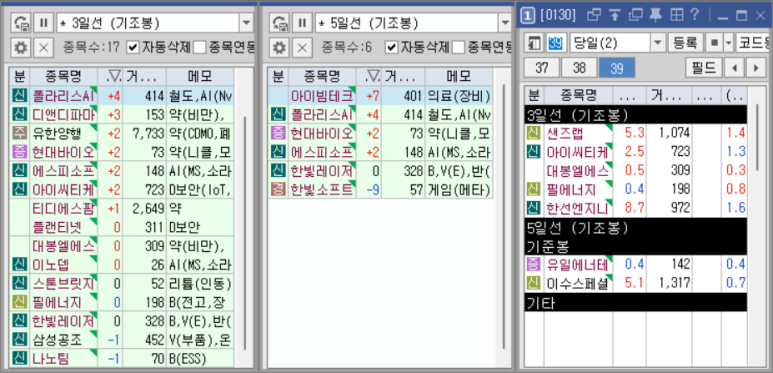The width and height of the screenshot is (773, 373).
Task: Go to next fields with the right arrow
Action: pyautogui.click(x=756, y=68)
